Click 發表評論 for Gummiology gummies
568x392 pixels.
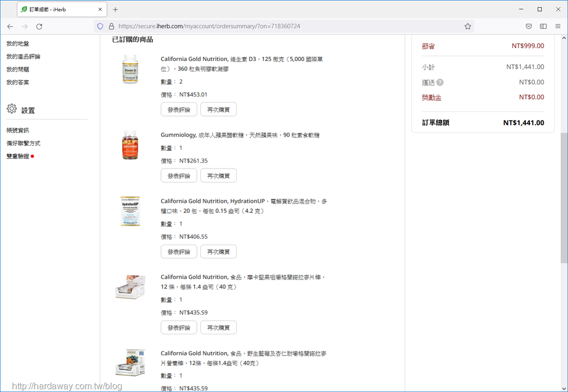[x=179, y=176]
